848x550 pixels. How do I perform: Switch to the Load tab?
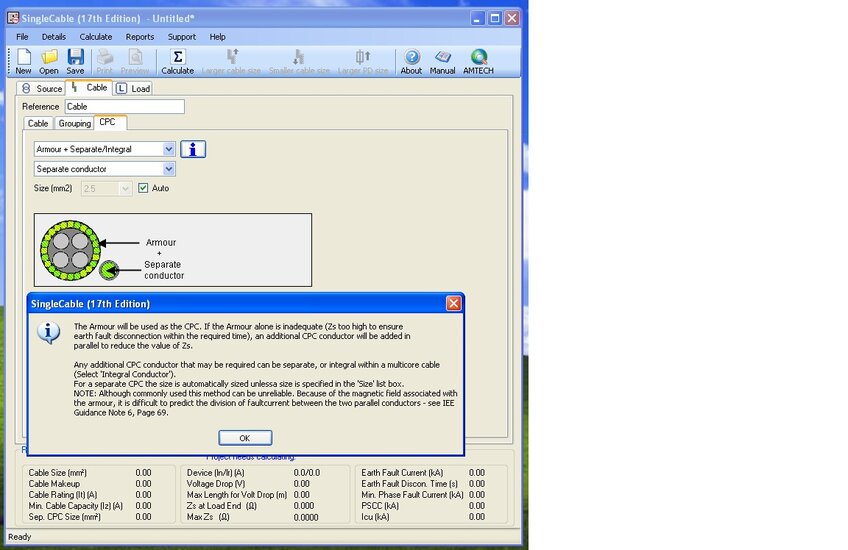coord(133,89)
